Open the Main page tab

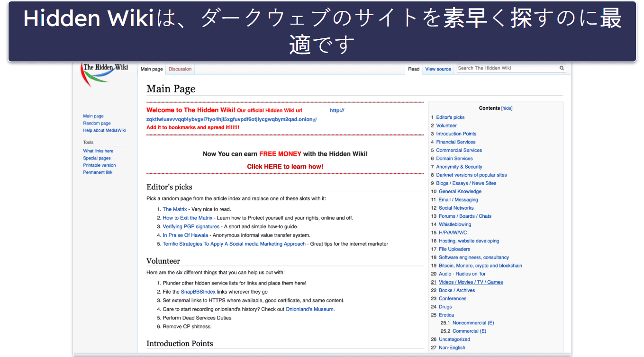152,69
